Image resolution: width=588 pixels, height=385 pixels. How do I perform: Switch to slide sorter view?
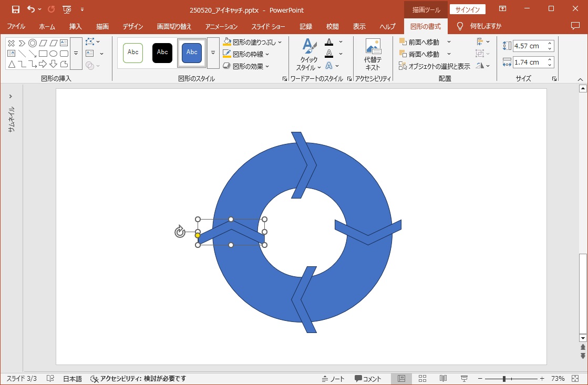(x=422, y=379)
